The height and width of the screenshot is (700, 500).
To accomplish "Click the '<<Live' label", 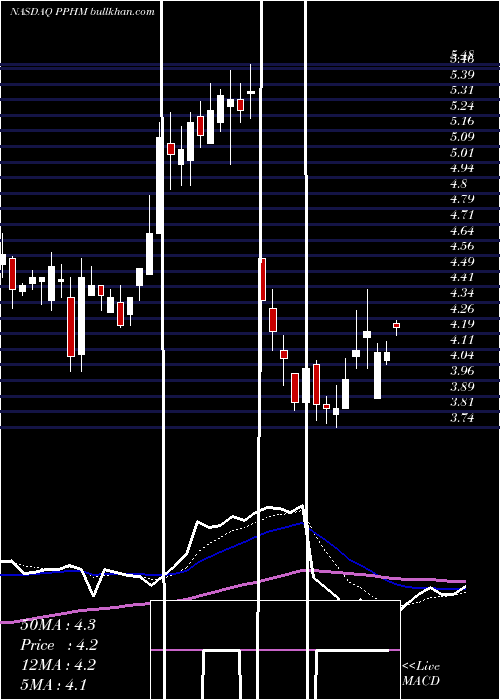I will tap(421, 667).
